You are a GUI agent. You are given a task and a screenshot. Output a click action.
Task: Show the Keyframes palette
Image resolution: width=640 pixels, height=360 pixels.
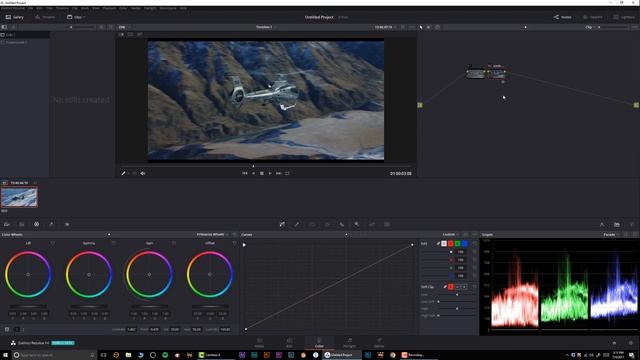pyautogui.click(x=602, y=224)
